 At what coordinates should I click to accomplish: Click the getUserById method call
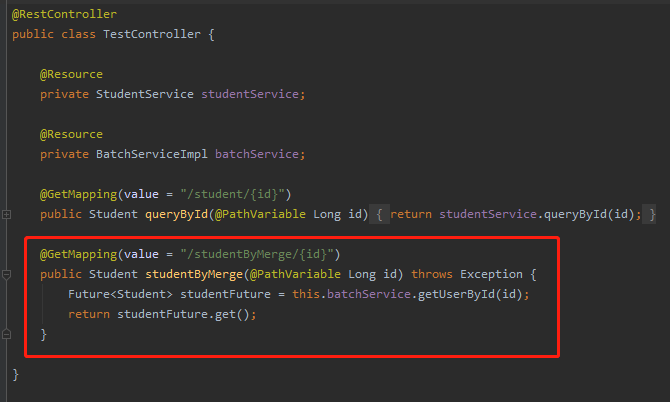click(456, 294)
